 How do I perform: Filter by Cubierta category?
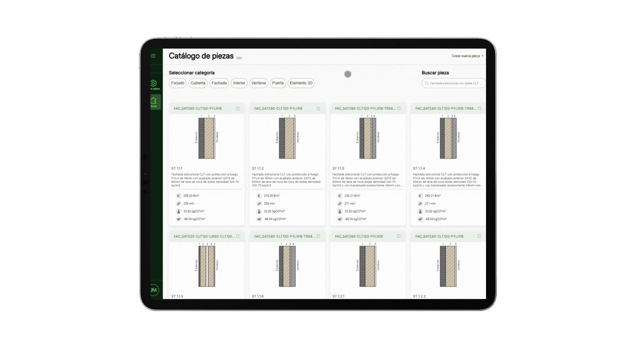pyautogui.click(x=198, y=83)
